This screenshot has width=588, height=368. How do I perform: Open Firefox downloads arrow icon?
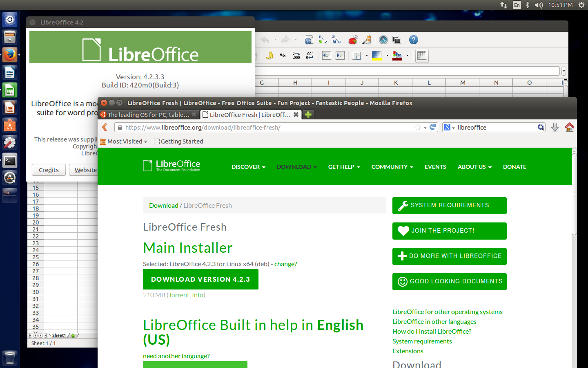[555, 127]
